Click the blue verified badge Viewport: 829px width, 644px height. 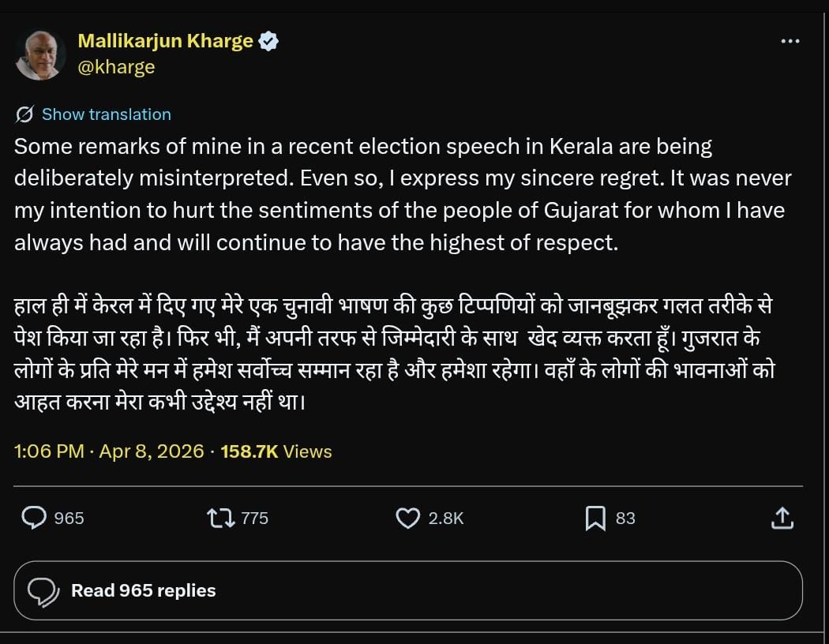268,41
